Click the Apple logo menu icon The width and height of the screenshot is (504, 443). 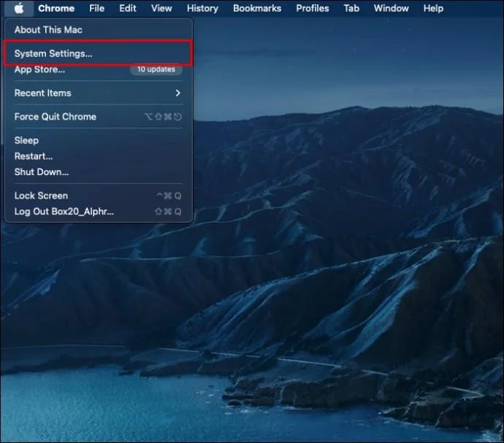19,8
